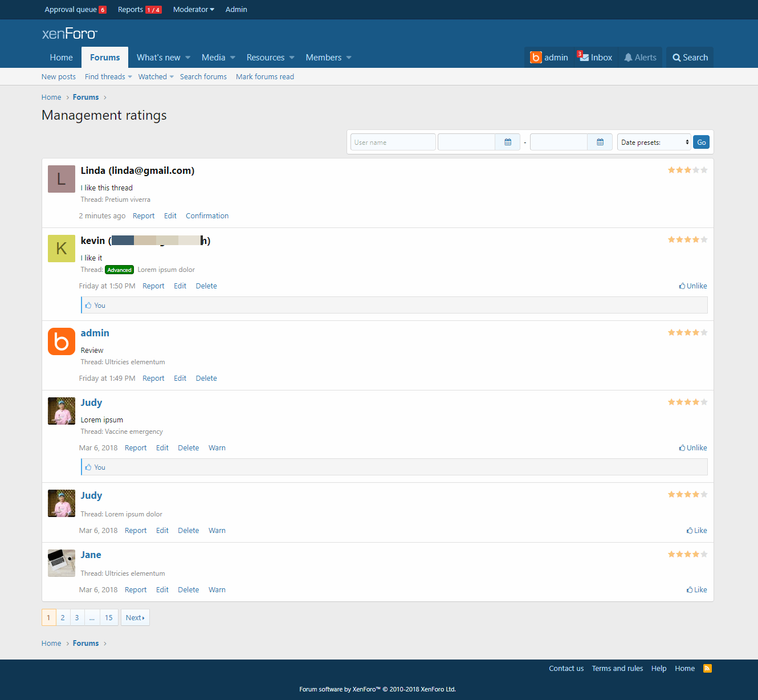Click kevin's yellow K avatar
This screenshot has width=758, height=700.
pos(62,249)
